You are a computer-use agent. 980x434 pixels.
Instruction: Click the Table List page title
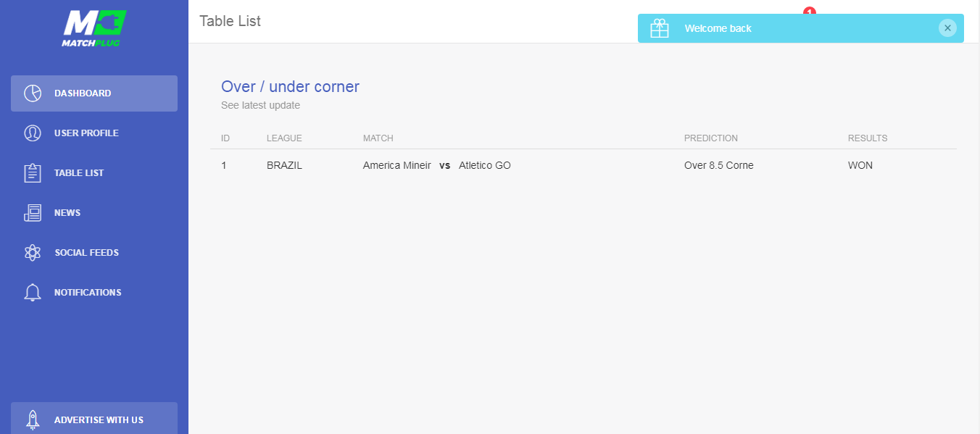point(230,21)
